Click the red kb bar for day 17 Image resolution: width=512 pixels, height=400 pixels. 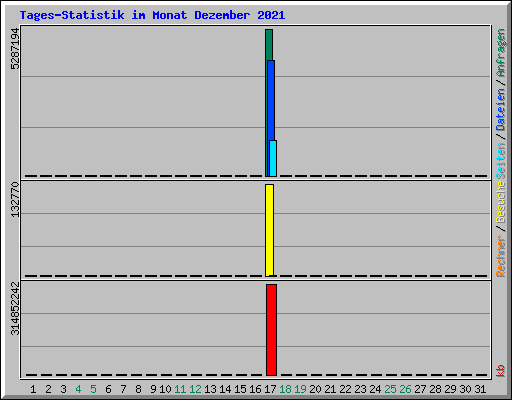click(x=271, y=330)
